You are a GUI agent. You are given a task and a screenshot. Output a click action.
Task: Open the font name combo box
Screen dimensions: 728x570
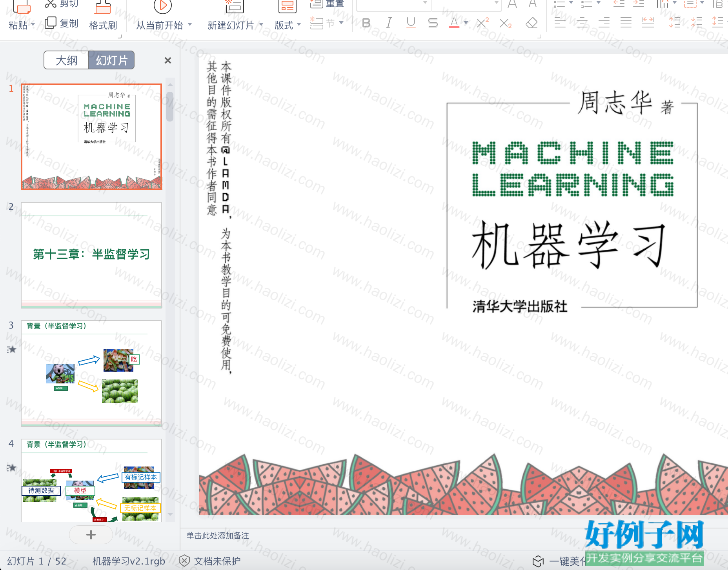[x=393, y=5]
